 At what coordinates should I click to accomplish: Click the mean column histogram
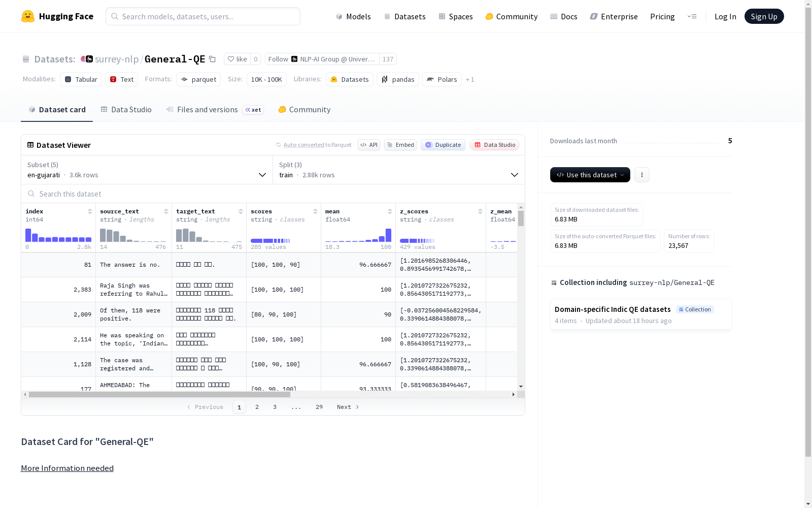[x=358, y=235]
